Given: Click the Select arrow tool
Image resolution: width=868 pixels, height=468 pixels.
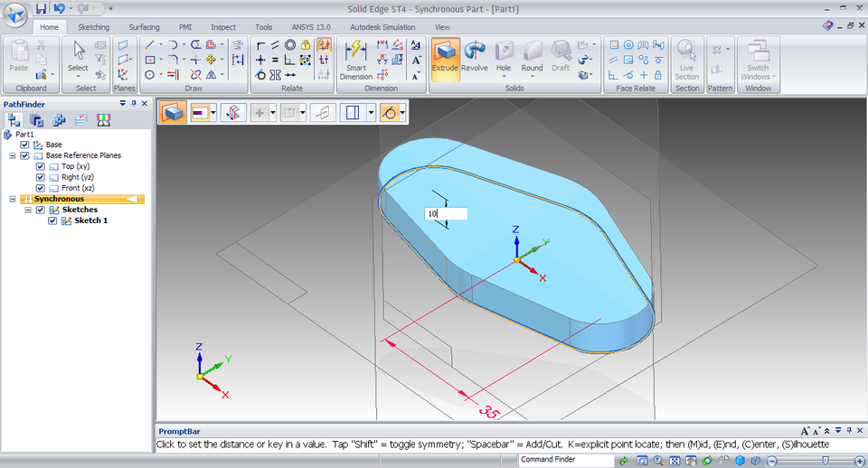Looking at the screenshot, I should point(78,56).
